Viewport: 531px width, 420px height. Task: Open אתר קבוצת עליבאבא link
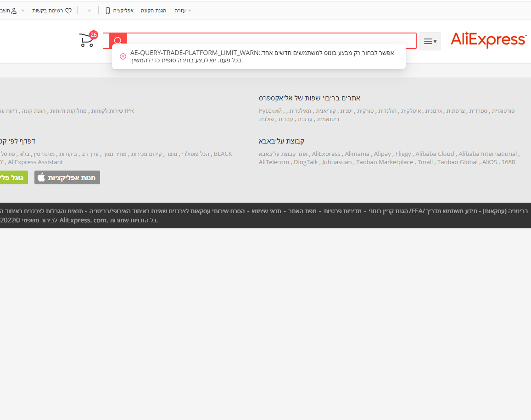click(x=283, y=154)
